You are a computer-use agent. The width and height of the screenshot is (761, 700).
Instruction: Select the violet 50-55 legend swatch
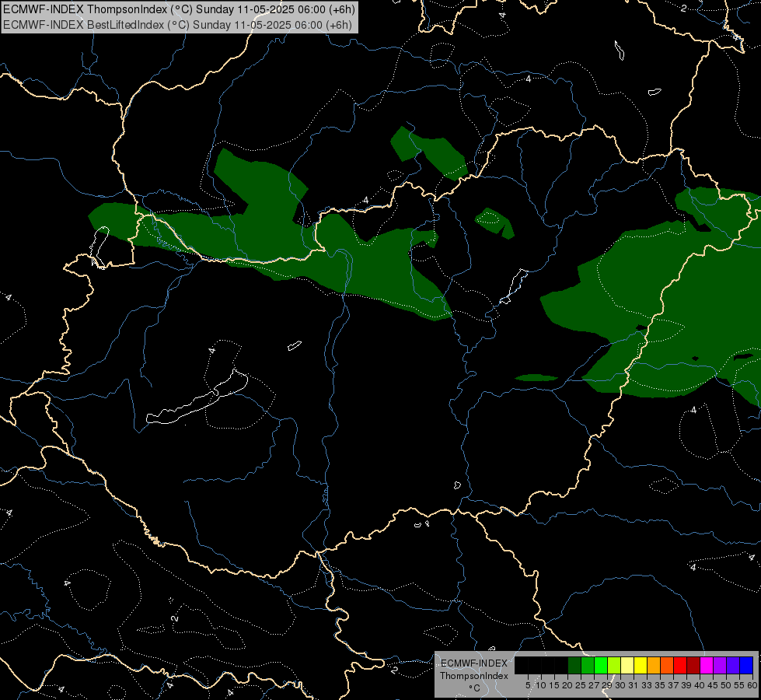(733, 665)
